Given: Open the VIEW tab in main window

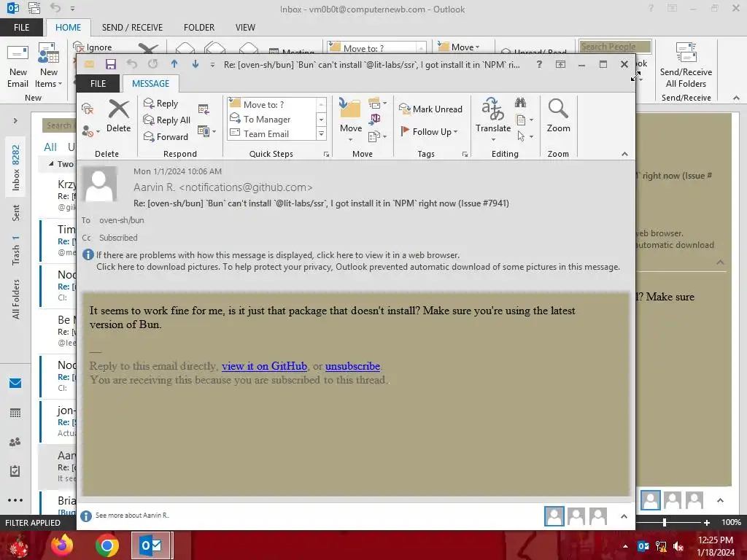Looking at the screenshot, I should [245, 28].
